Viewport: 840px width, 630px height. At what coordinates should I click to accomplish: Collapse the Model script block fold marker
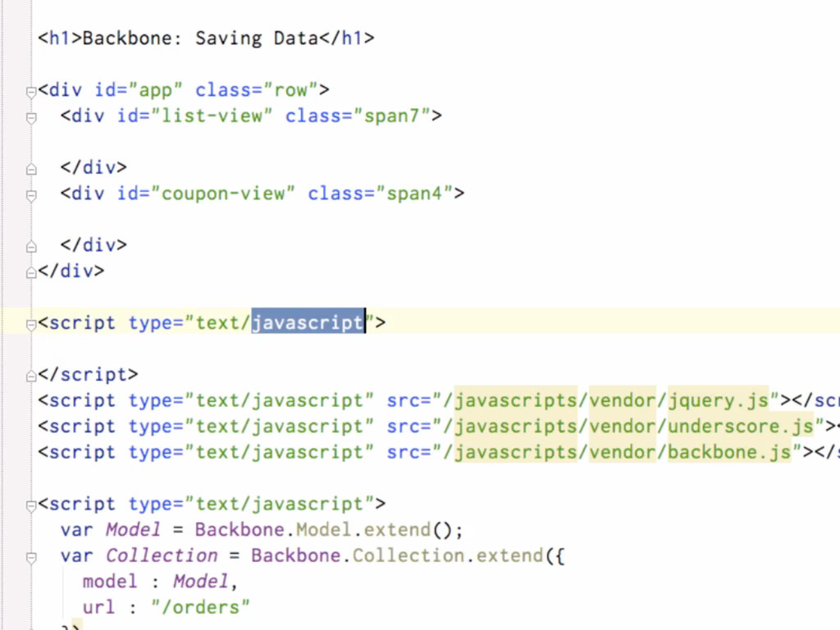pos(31,505)
